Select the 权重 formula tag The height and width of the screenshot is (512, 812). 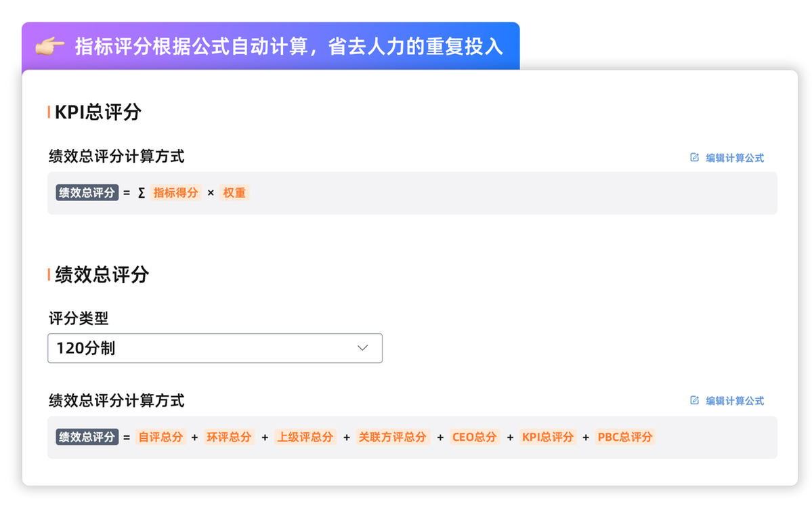[x=234, y=193]
